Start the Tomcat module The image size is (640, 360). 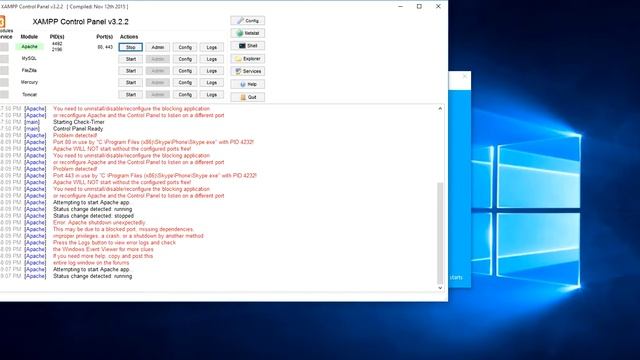point(131,95)
